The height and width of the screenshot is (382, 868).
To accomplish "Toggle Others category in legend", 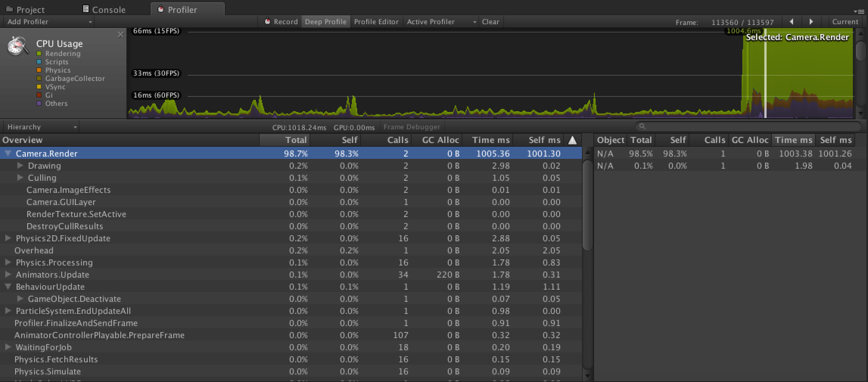I will pyautogui.click(x=39, y=103).
